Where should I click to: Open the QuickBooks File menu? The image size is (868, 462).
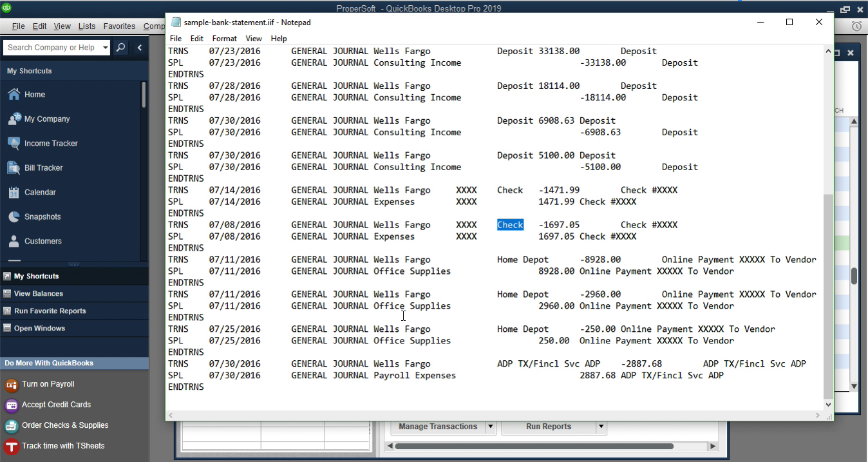coord(18,26)
